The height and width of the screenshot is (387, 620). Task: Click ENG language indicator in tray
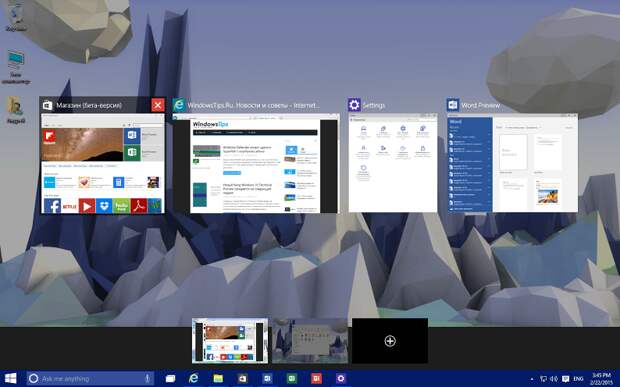point(578,379)
